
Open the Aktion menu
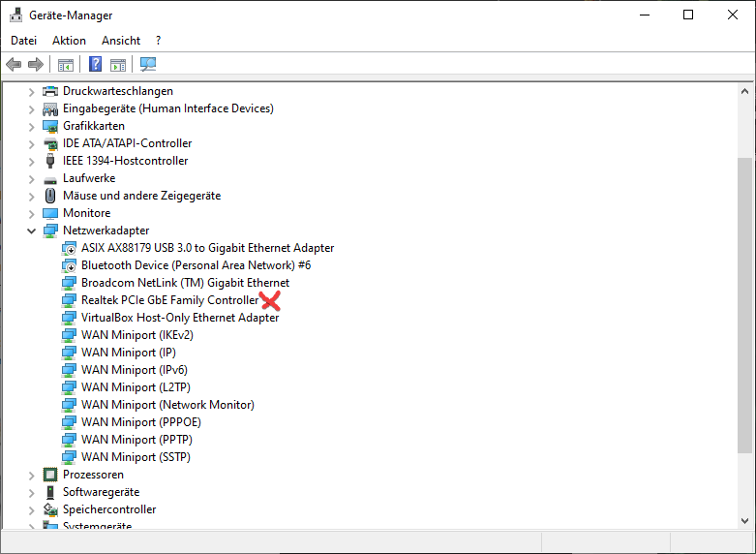pos(69,41)
